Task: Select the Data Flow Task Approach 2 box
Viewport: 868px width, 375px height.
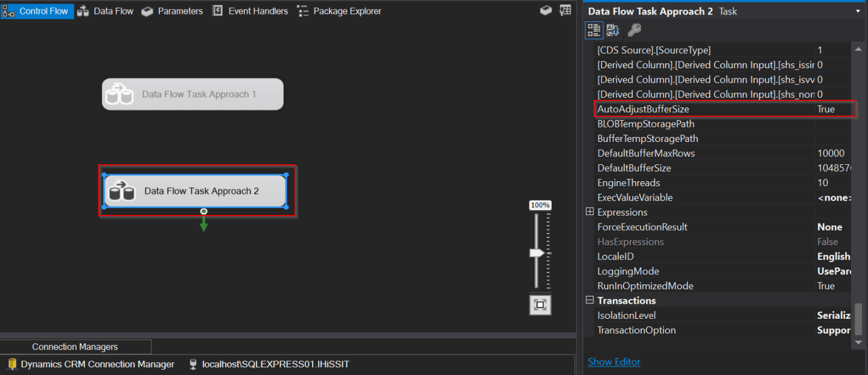Action: click(196, 191)
